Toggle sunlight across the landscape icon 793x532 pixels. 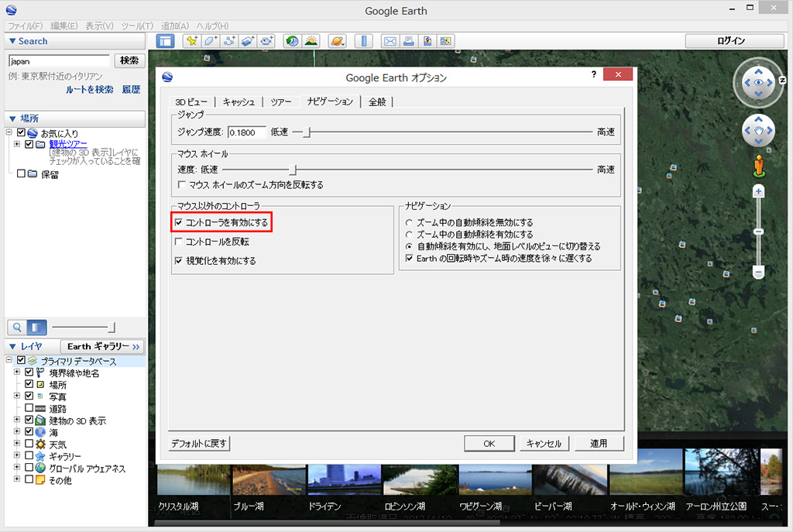click(311, 41)
